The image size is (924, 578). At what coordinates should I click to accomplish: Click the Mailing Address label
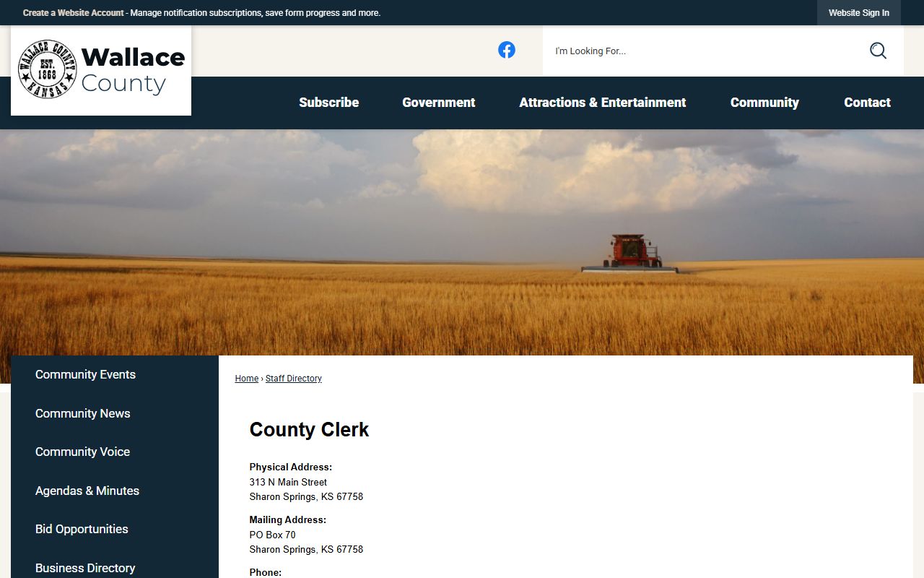click(x=287, y=519)
